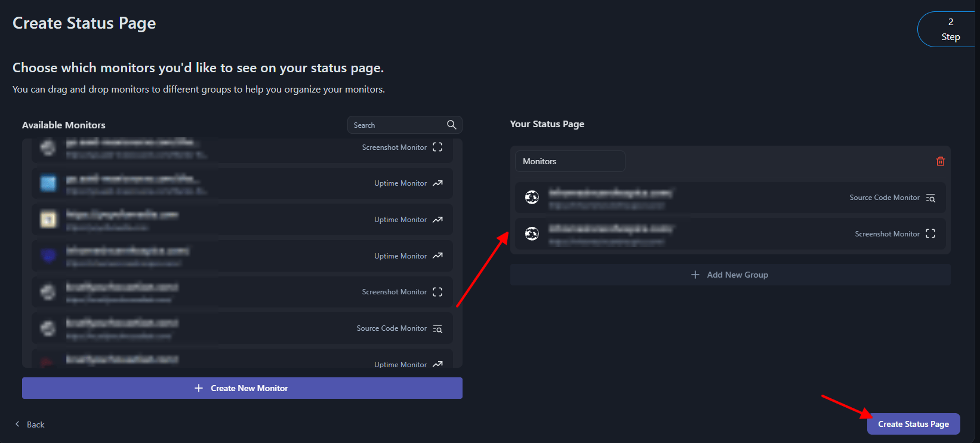Click Create Status Page button
Screen dimensions: 980x443
pos(913,424)
